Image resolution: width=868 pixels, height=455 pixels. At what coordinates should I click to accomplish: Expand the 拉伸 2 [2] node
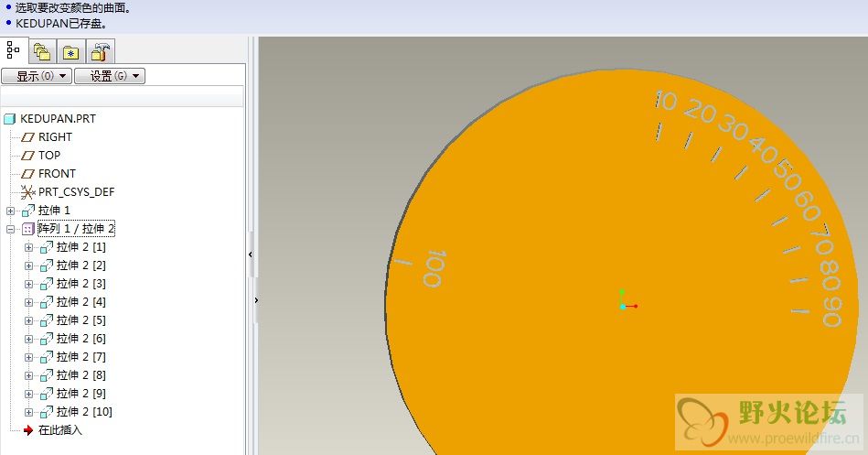pyautogui.click(x=28, y=265)
